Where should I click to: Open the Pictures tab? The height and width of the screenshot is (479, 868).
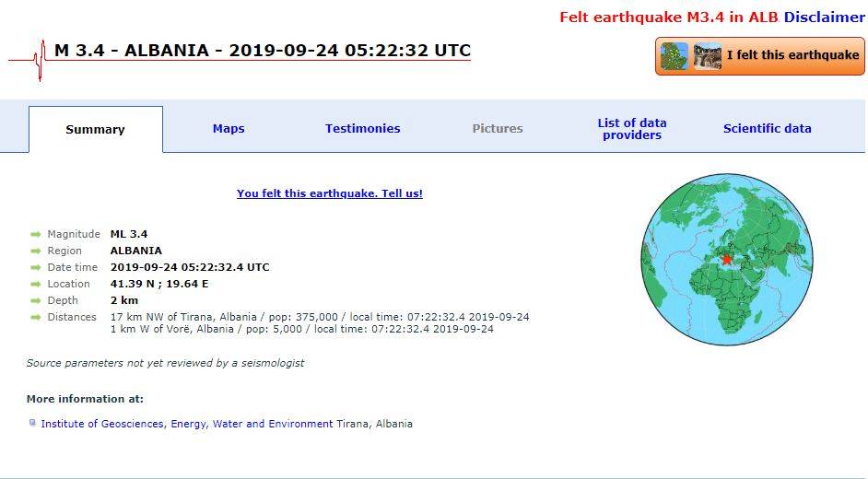tap(498, 129)
